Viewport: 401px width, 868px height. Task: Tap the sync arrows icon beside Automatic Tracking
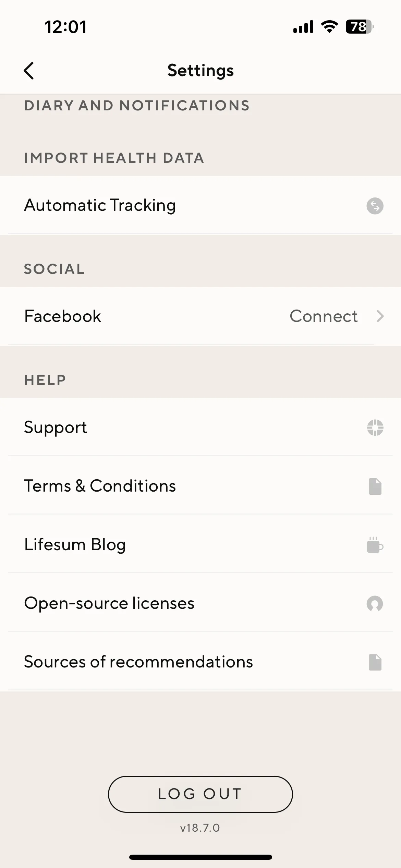[375, 206]
